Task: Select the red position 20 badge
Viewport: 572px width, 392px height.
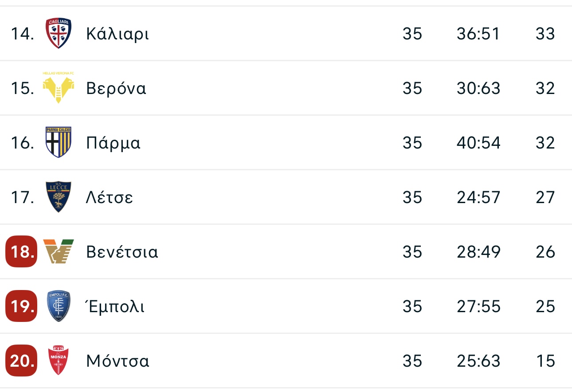Action: tap(21, 361)
